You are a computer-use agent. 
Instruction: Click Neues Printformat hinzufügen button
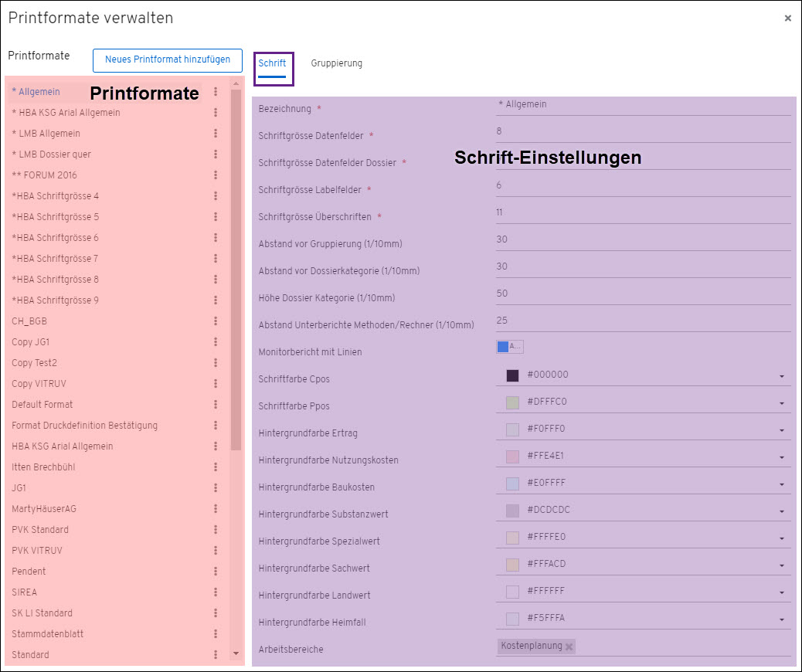(x=168, y=60)
